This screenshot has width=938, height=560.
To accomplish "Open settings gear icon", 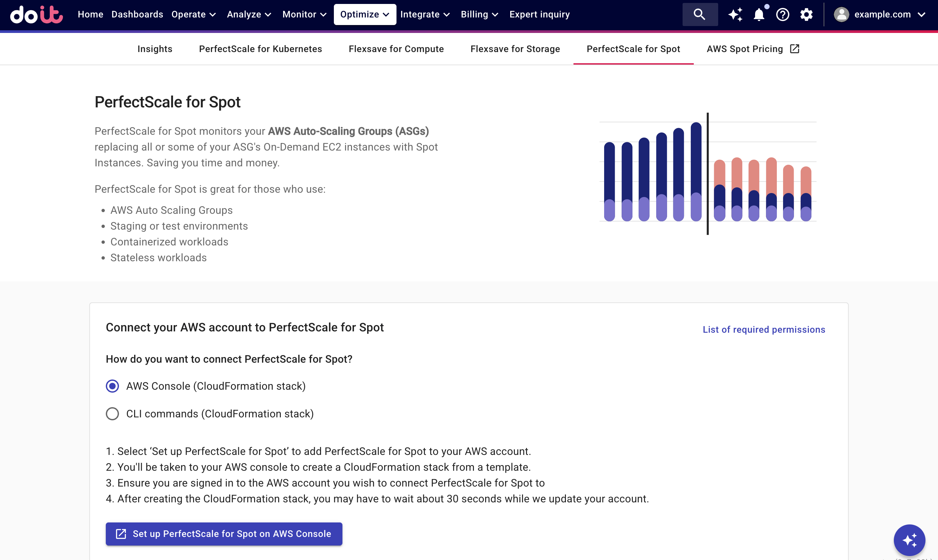I will click(806, 15).
